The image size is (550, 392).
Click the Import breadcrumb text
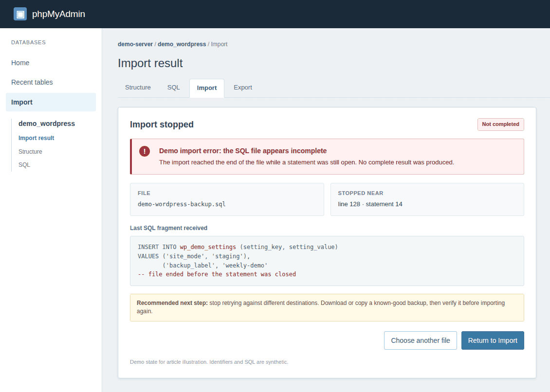pyautogui.click(x=219, y=44)
